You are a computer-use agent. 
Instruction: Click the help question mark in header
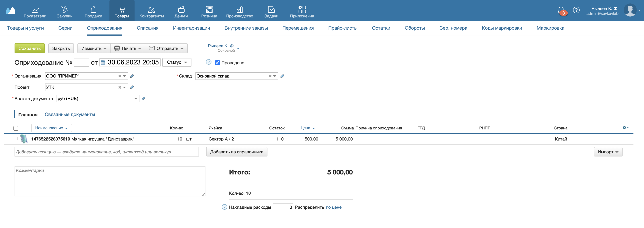pyautogui.click(x=576, y=10)
